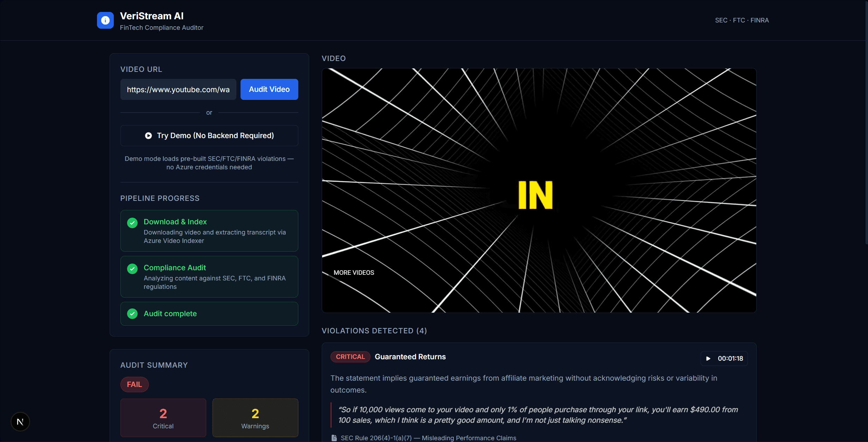The width and height of the screenshot is (868, 442).
Task: Click the VeriStream AI logo icon
Action: (x=105, y=20)
